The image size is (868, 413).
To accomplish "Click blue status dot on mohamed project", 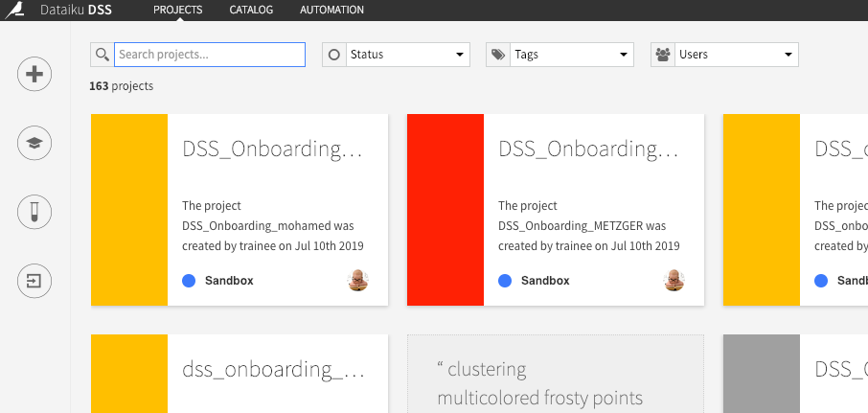I will [189, 281].
